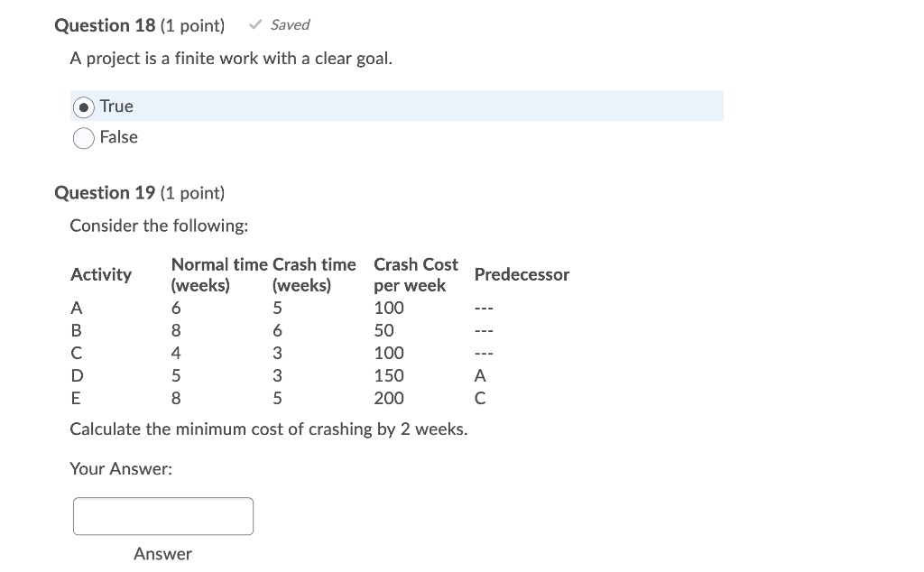Deselect the currently chosen True option
Screen dimensions: 924x572
pos(83,106)
